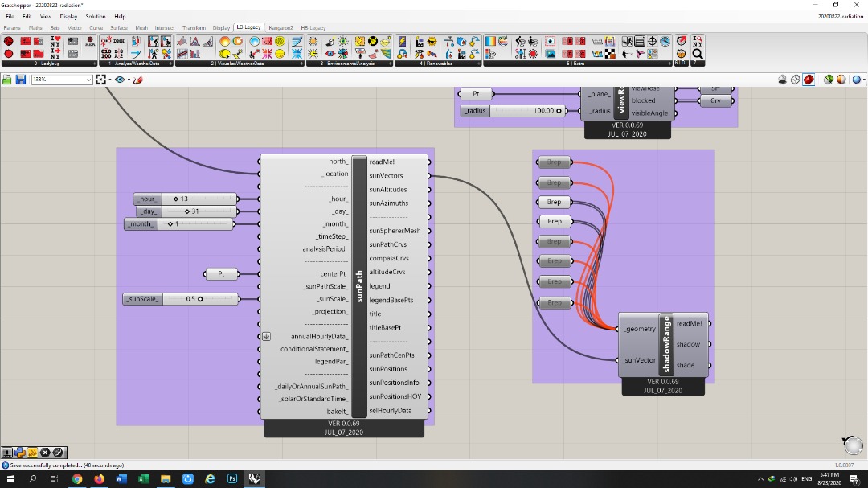Switch to the HB-Legacy tab
The image size is (868, 488).
pos(313,27)
